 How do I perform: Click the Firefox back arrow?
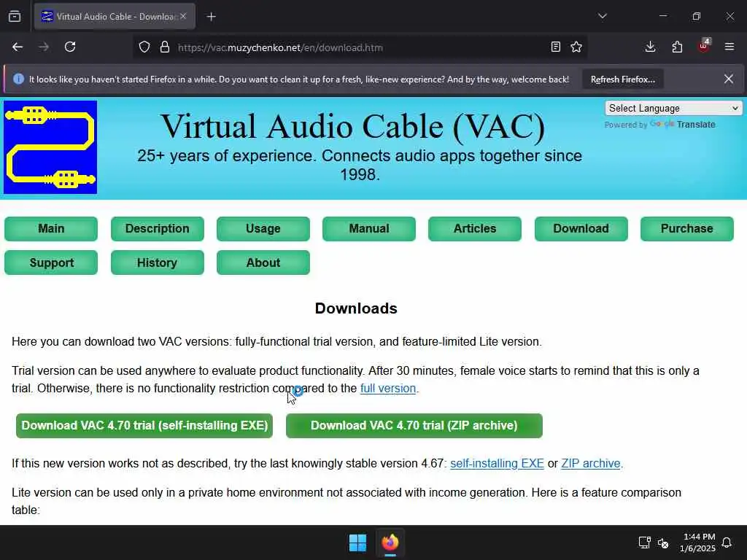click(x=18, y=47)
